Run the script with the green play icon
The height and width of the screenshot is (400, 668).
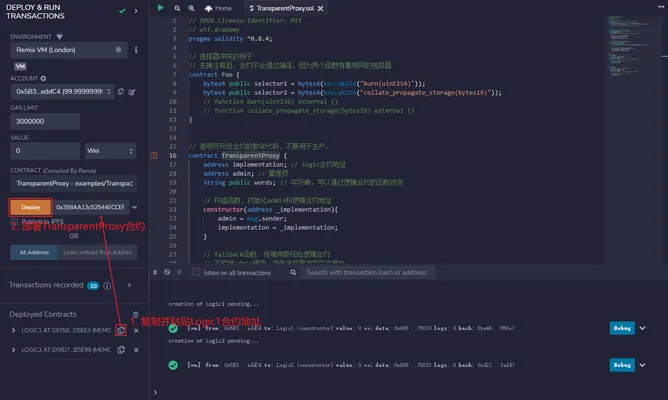pyautogui.click(x=160, y=8)
